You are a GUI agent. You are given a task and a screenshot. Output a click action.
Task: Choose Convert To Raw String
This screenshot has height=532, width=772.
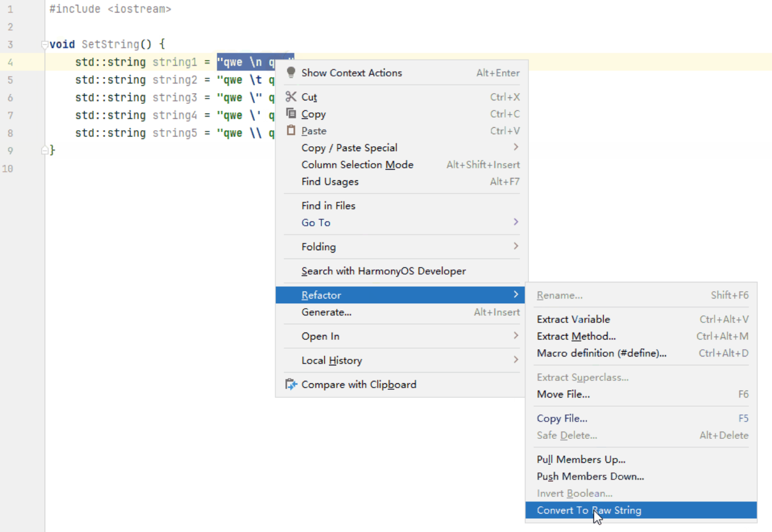coord(641,510)
